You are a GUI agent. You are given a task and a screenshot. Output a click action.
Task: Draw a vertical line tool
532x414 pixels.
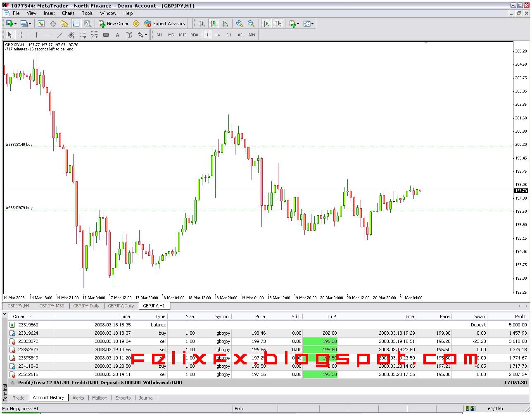point(36,35)
